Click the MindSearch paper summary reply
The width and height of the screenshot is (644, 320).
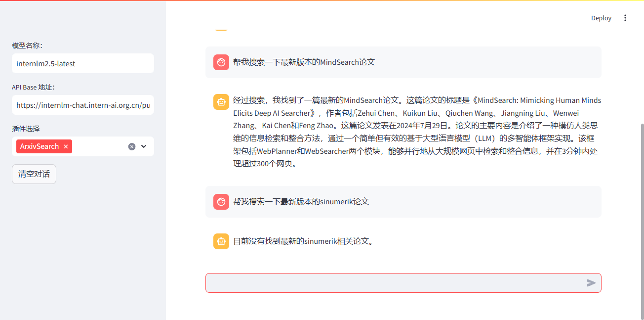click(417, 132)
